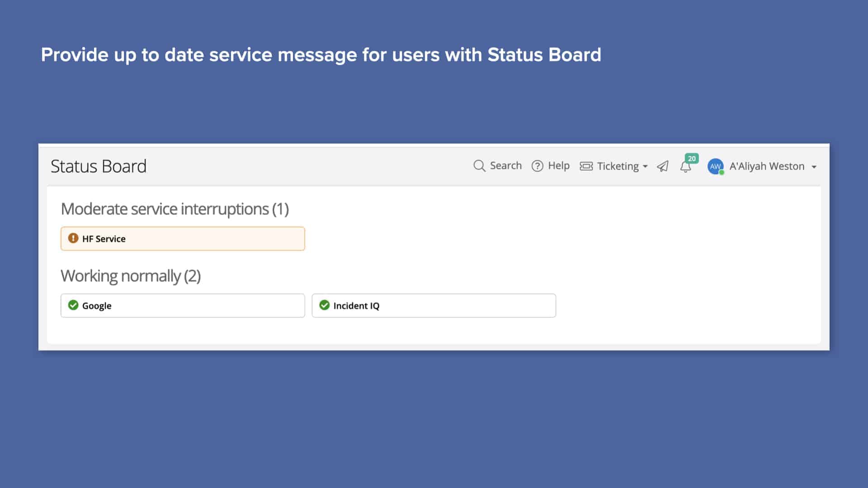Click the AW avatar circle
The width and height of the screenshot is (868, 488).
tap(715, 167)
